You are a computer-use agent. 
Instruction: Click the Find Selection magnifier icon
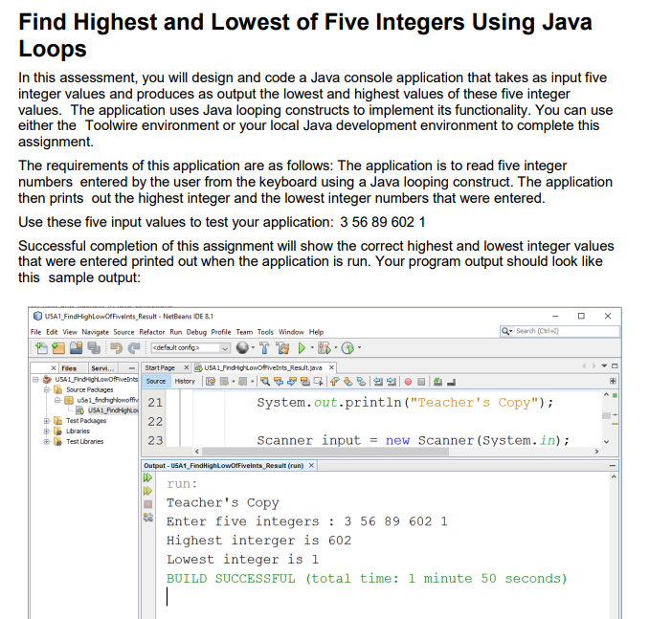coord(265,381)
